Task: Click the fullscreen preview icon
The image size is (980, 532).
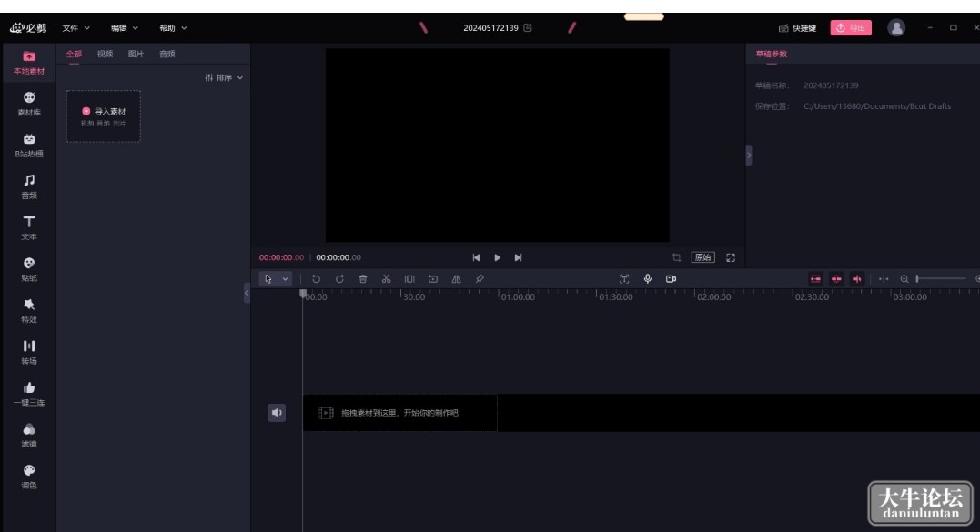Action: pyautogui.click(x=731, y=257)
